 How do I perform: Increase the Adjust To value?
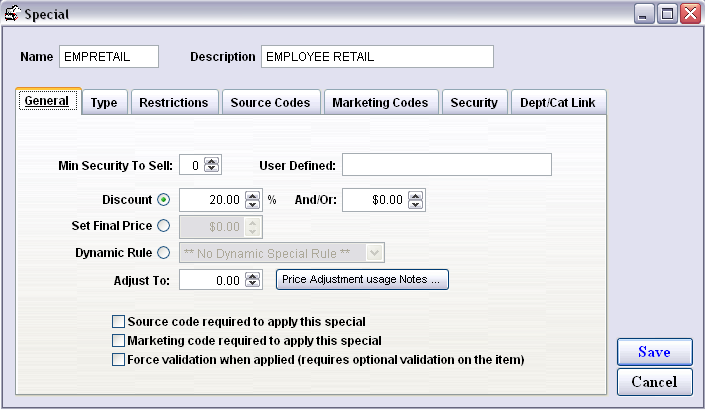point(253,276)
